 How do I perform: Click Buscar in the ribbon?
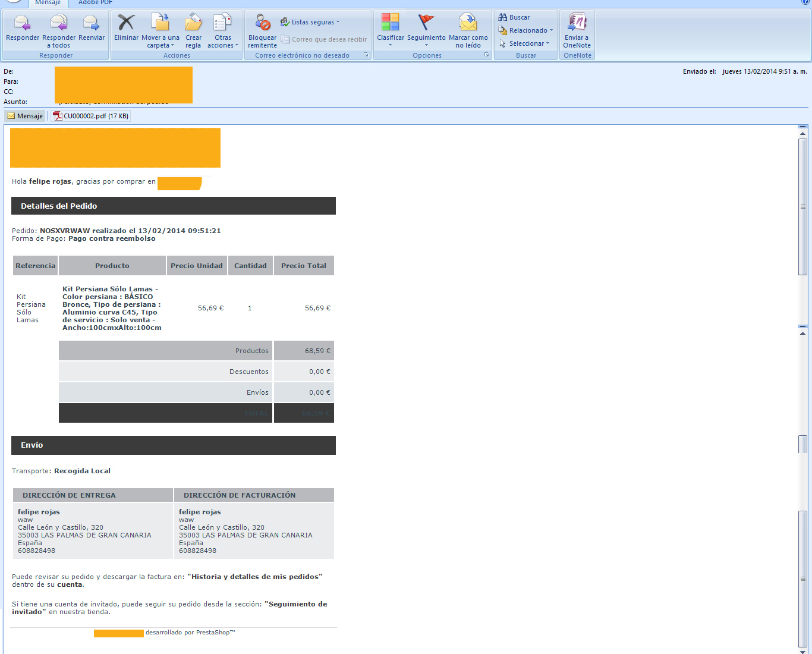coord(514,17)
